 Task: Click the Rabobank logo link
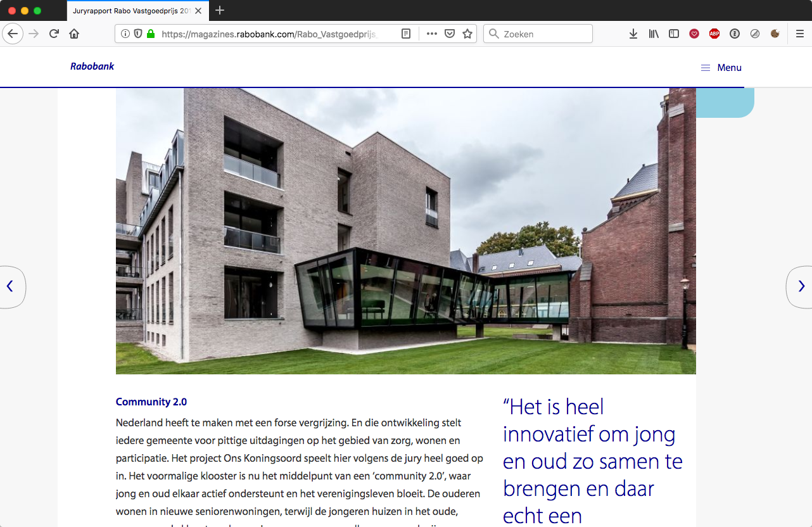pyautogui.click(x=92, y=67)
